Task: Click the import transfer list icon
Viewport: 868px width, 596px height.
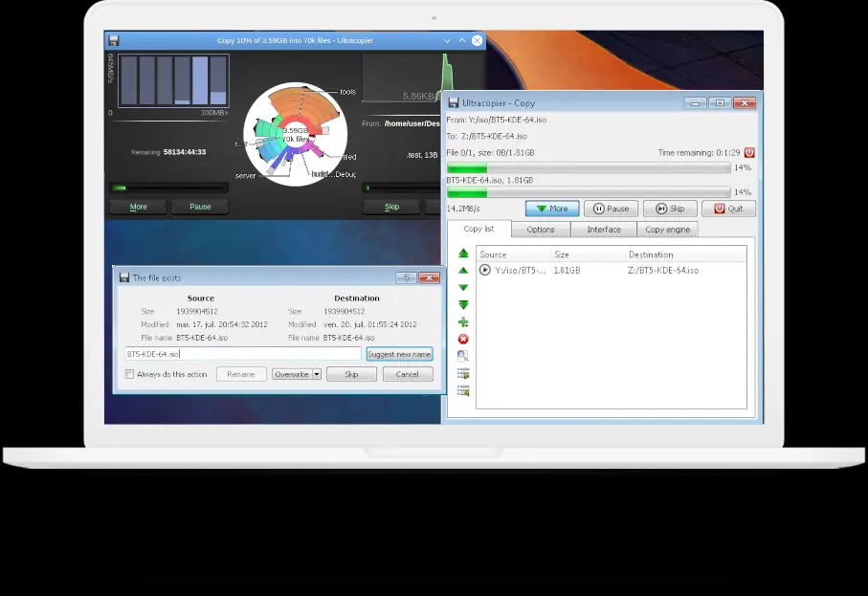Action: tap(463, 390)
